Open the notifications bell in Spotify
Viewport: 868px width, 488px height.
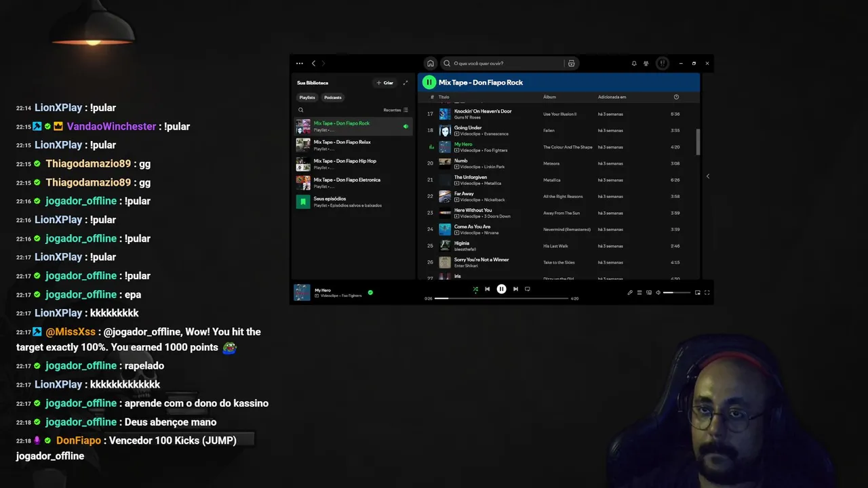click(x=634, y=63)
